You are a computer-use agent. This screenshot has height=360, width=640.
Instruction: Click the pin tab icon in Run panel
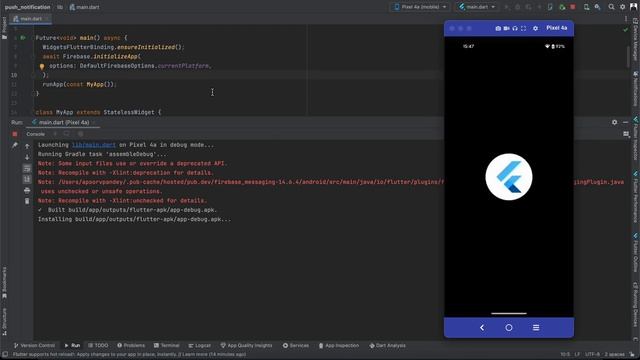click(15, 145)
